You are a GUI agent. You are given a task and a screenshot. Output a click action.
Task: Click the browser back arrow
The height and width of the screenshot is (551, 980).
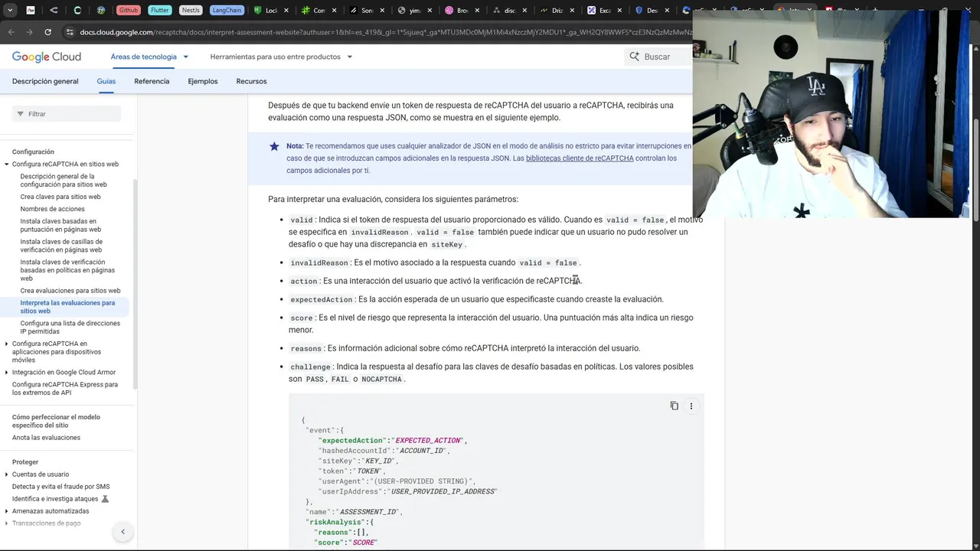(x=11, y=32)
